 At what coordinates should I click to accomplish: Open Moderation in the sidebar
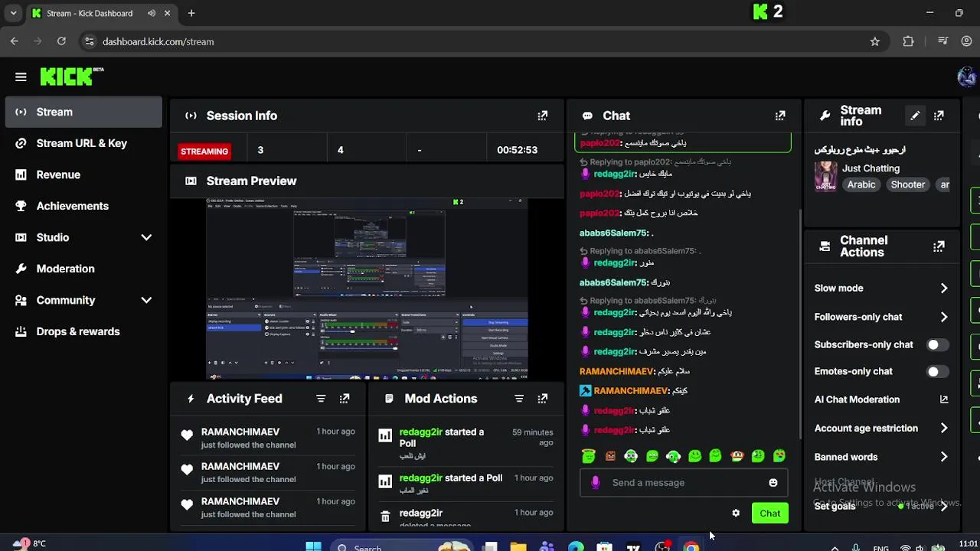tap(83, 269)
